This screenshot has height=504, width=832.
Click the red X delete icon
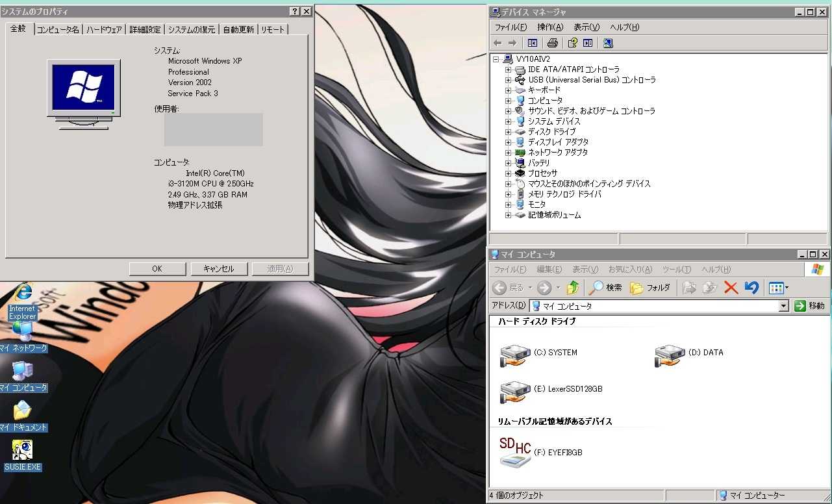[731, 288]
